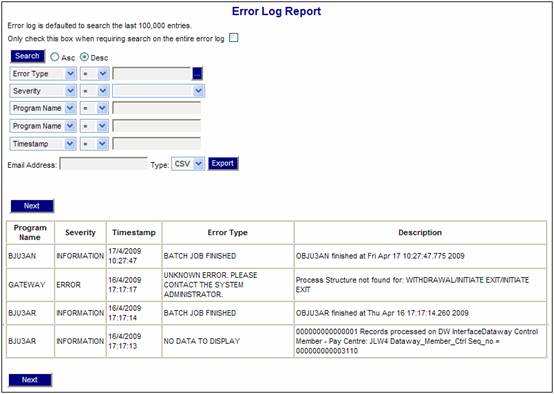Click the Email Address input field
This screenshot has width=554, height=394.
click(x=104, y=164)
